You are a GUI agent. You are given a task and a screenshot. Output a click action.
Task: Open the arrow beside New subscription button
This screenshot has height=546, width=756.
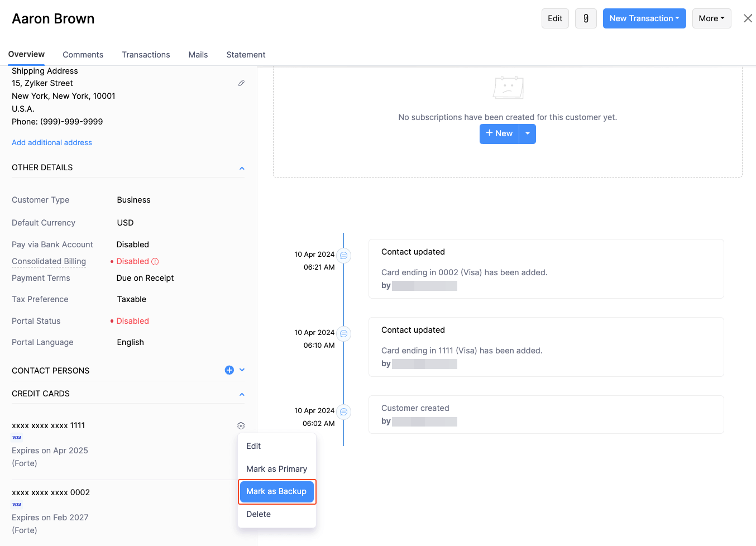(528, 133)
